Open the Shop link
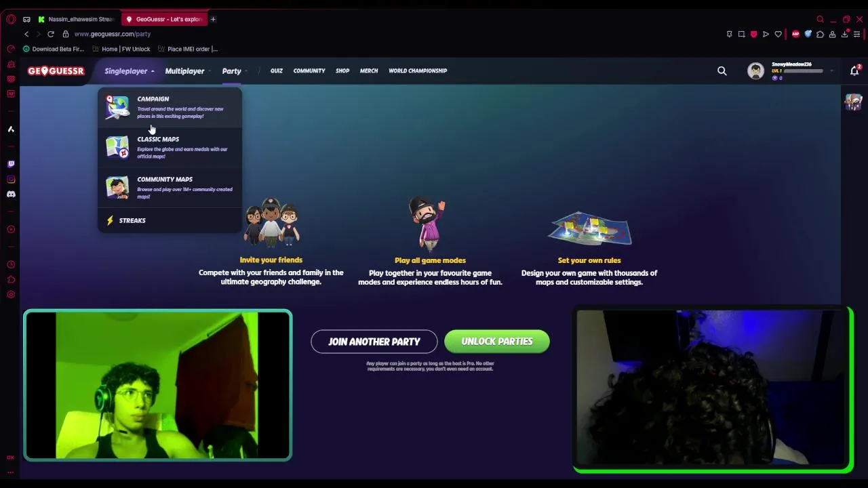Image resolution: width=868 pixels, height=488 pixels. point(342,70)
